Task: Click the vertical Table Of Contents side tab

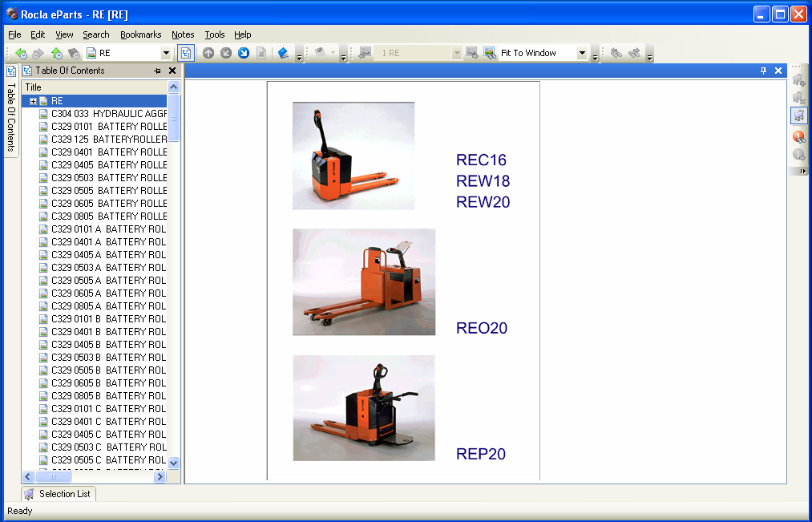Action: click(x=11, y=110)
